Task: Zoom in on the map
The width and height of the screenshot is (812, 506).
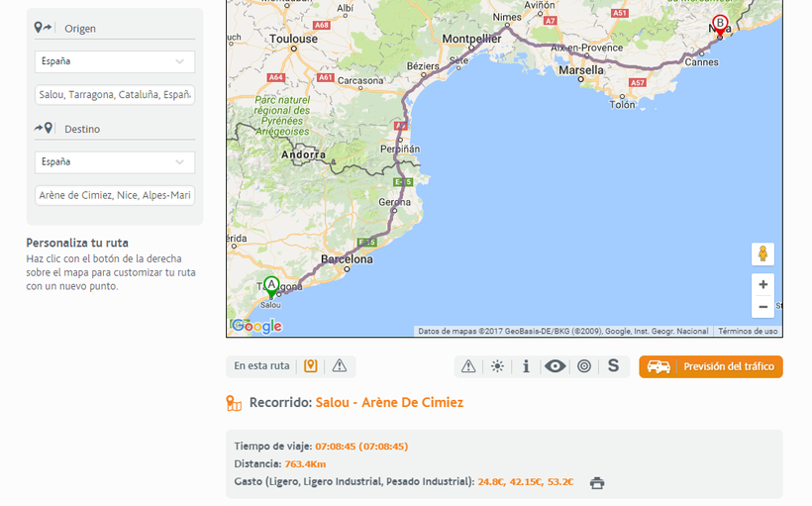Action: pos(762,284)
